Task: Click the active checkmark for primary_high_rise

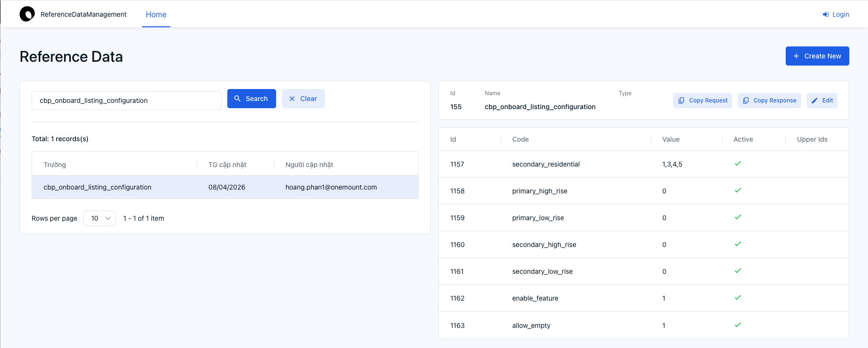Action: coord(738,191)
